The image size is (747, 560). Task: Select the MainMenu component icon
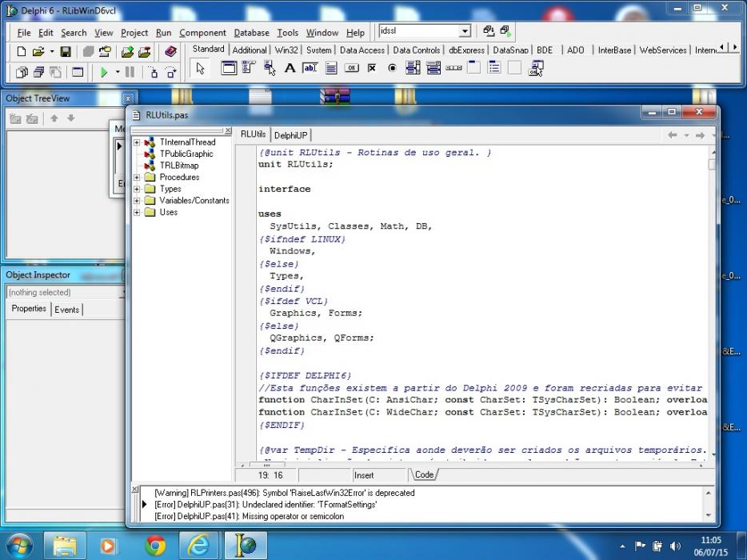pyautogui.click(x=250, y=68)
